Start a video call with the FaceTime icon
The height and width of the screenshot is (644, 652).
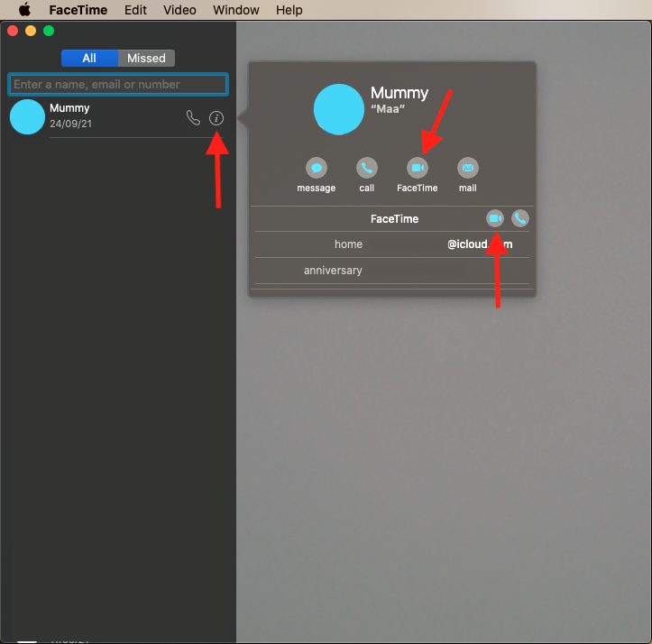417,168
